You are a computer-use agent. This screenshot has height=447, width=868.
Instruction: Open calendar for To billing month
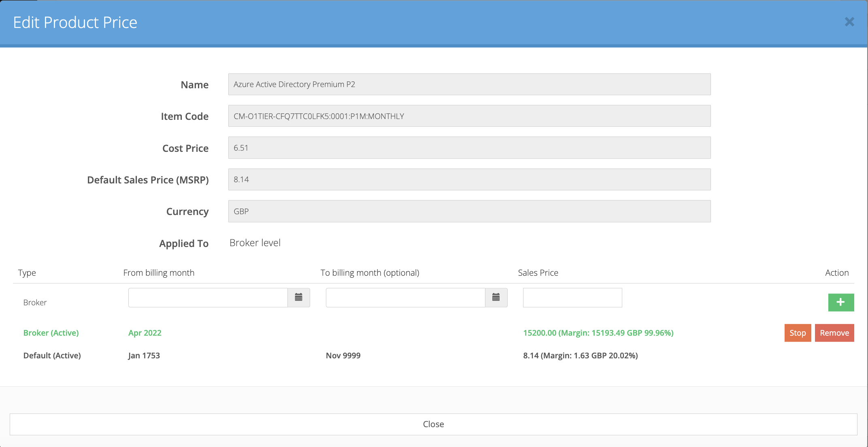[x=496, y=298]
